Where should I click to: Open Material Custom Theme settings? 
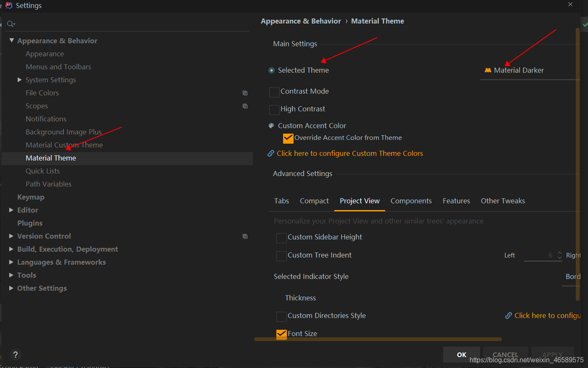click(x=64, y=145)
